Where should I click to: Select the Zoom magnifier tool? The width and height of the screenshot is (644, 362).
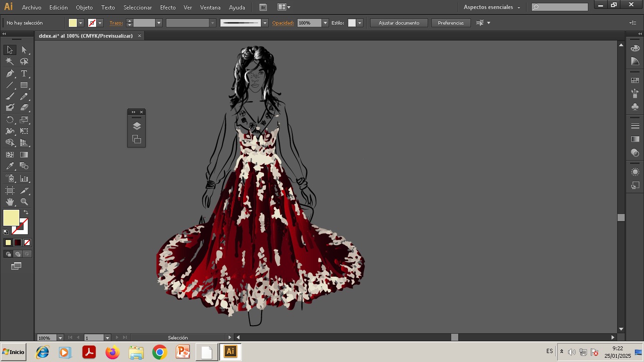click(24, 202)
